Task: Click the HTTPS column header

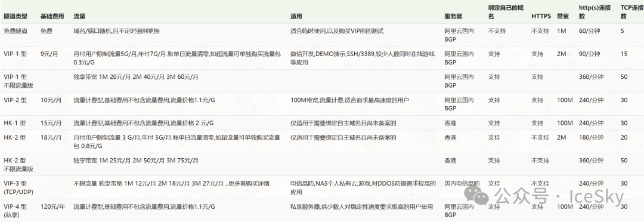Action: pos(541,17)
